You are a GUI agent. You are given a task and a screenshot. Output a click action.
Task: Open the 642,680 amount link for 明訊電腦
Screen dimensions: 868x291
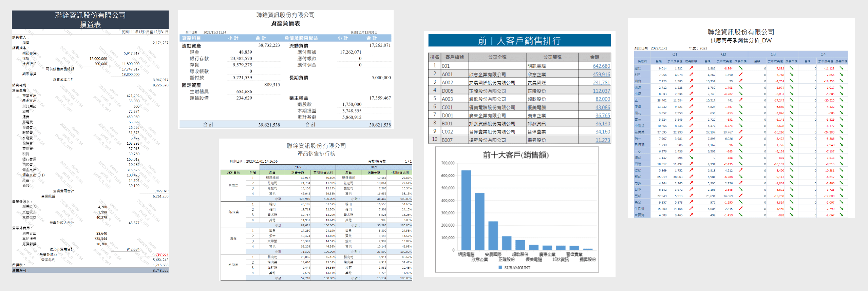tap(601, 66)
